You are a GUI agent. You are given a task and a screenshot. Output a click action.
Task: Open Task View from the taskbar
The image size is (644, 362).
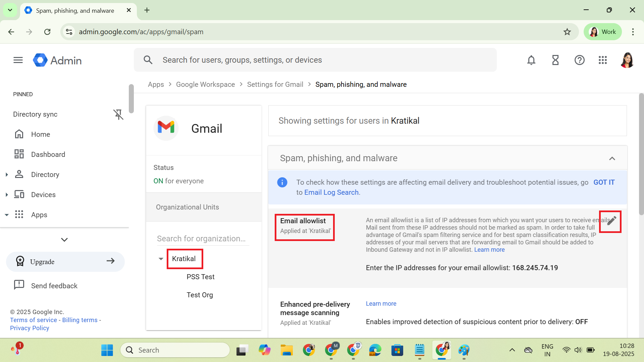[x=242, y=350]
